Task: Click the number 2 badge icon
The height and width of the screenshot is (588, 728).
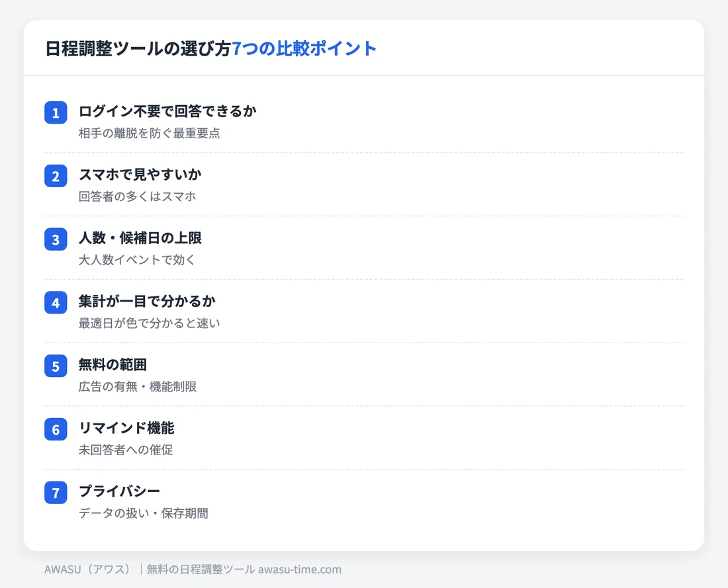Action: pyautogui.click(x=56, y=176)
